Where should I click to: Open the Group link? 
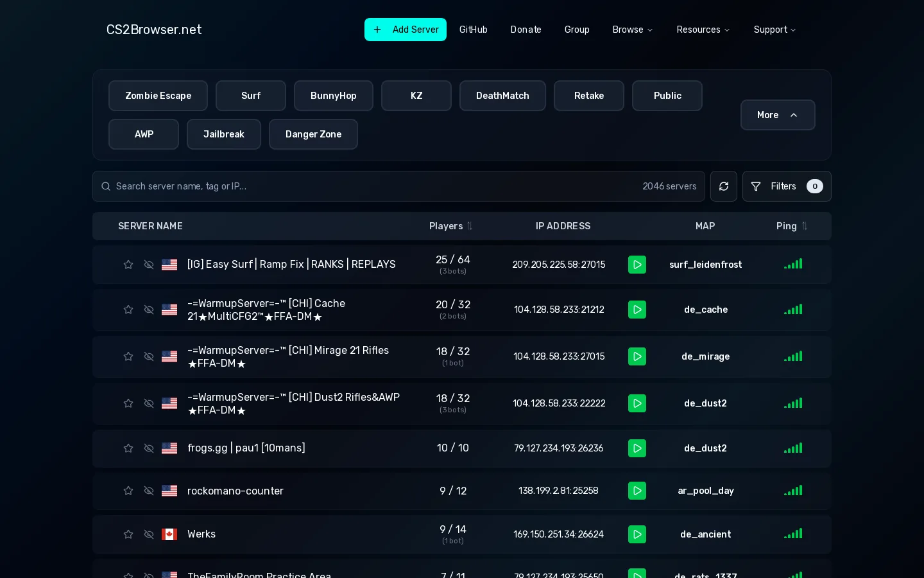(577, 30)
